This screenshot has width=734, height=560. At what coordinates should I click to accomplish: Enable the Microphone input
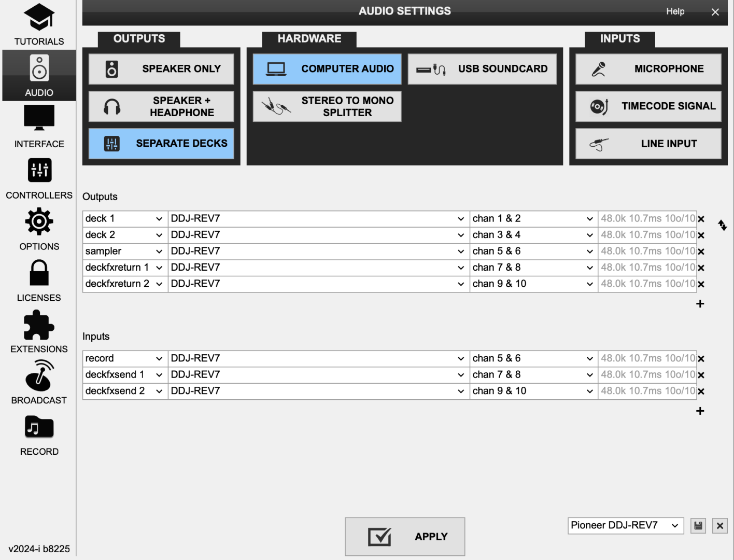coord(648,69)
